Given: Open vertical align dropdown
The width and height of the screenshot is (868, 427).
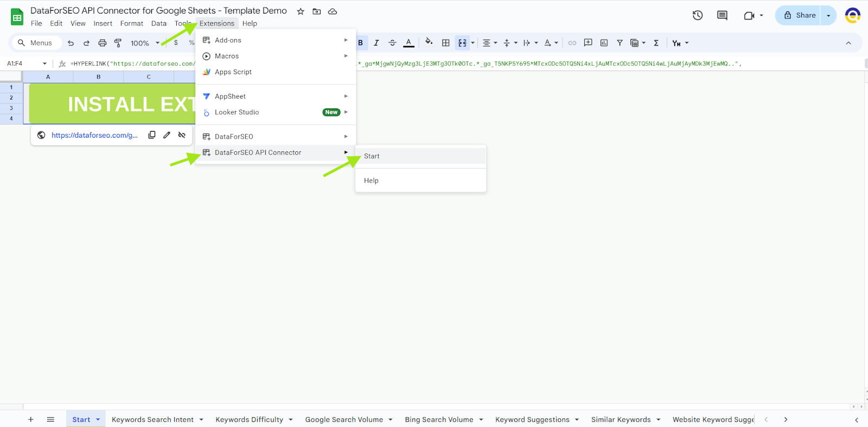Looking at the screenshot, I should coord(510,43).
